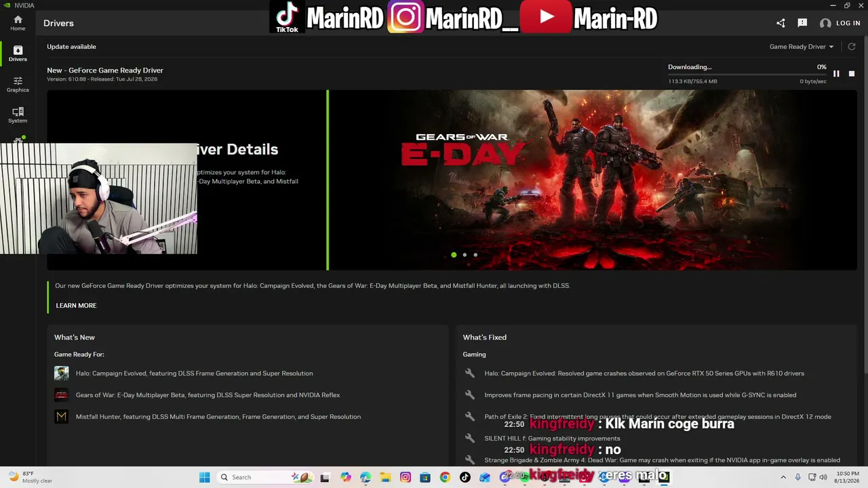Click the 'Version: 610.88' release text
This screenshot has height=488, width=868.
[102, 79]
